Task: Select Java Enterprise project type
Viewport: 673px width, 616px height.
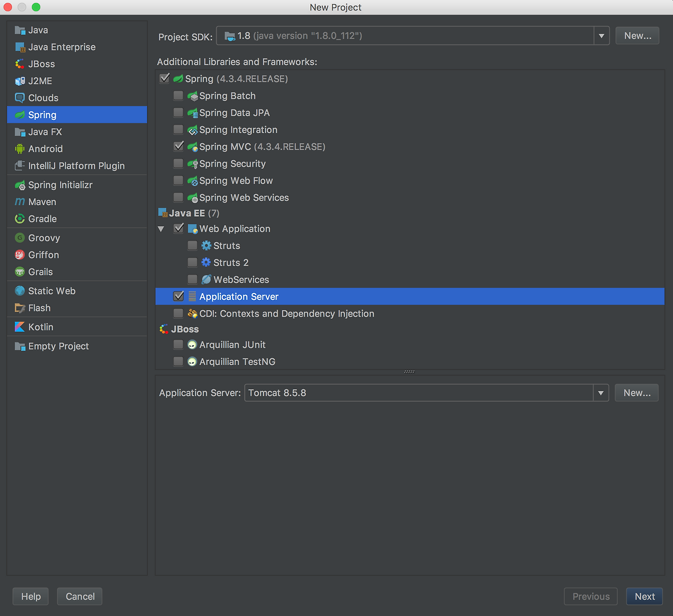Action: point(77,47)
